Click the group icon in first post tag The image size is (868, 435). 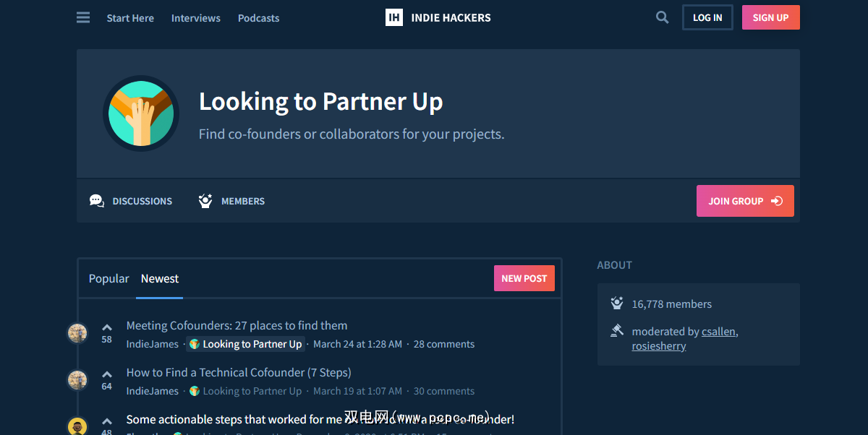point(195,344)
